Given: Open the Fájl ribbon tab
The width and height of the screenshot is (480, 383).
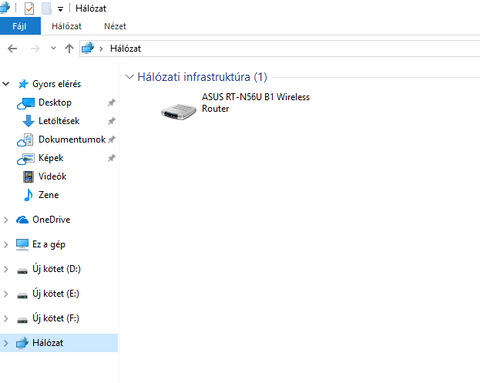Looking at the screenshot, I should (20, 26).
